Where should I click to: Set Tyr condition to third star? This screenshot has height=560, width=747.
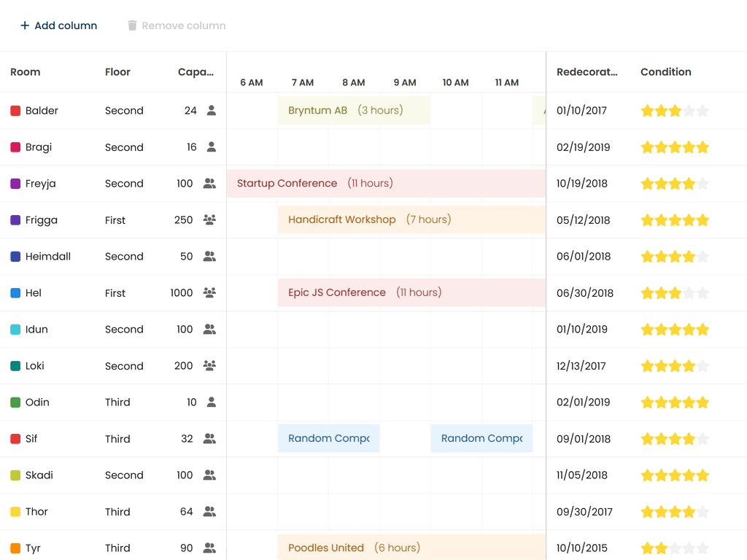pyautogui.click(x=675, y=548)
